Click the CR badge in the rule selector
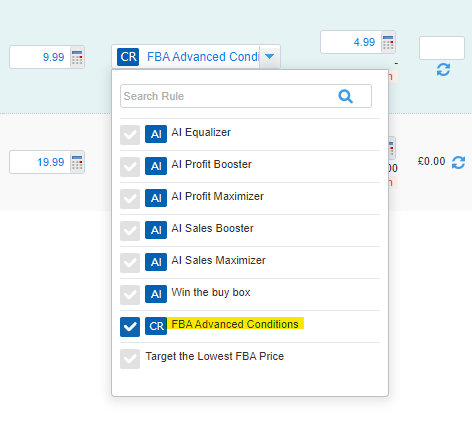Screen dimensions: 472x436 tap(128, 57)
